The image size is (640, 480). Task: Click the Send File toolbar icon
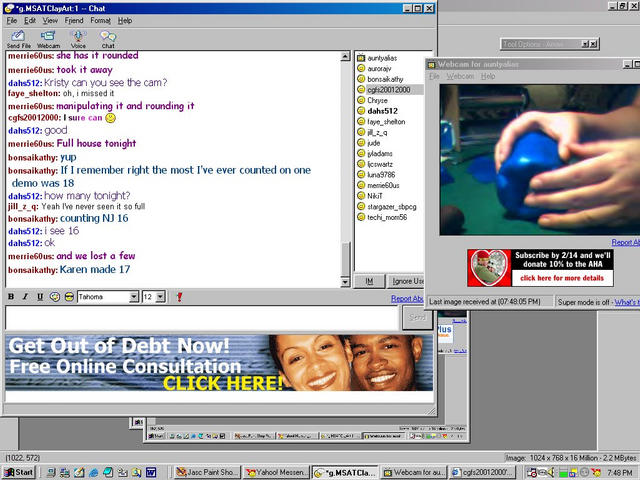(18, 39)
